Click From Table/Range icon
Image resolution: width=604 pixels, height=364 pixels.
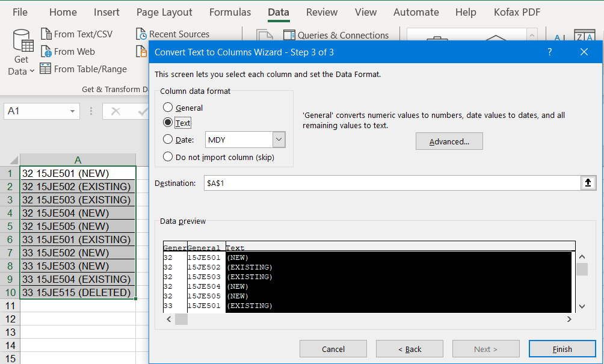[46, 69]
